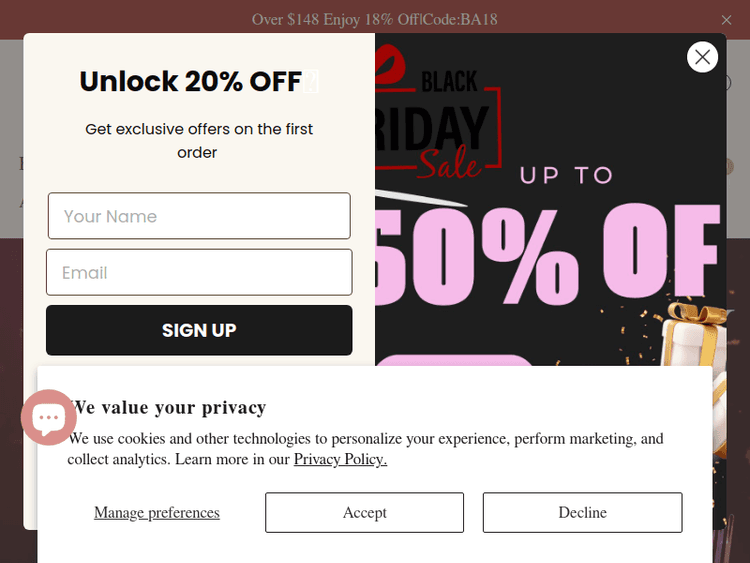Decline cookies in the privacy notice
This screenshot has width=750, height=563.
[x=582, y=512]
